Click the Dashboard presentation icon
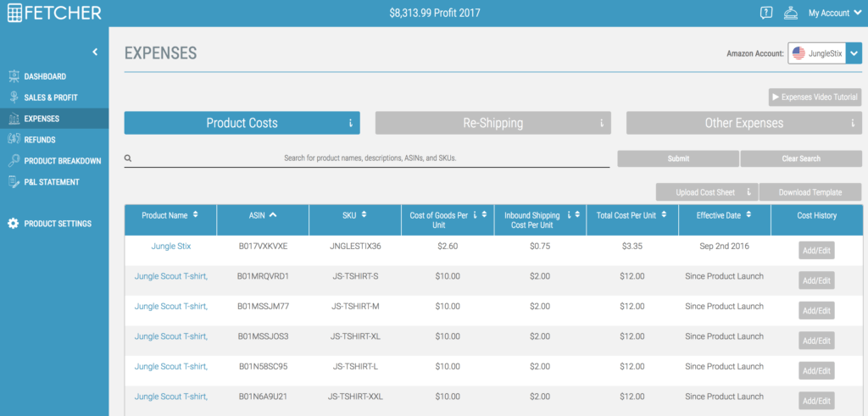 (x=14, y=76)
